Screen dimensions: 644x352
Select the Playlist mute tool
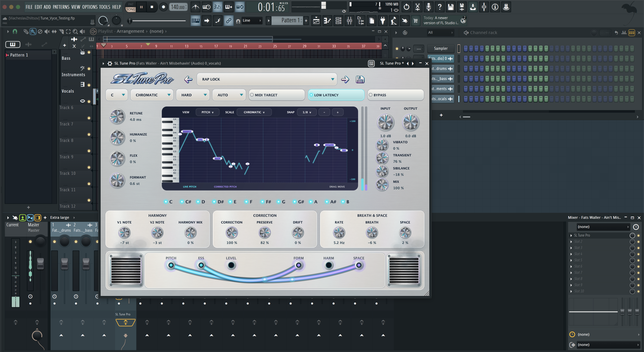47,31
